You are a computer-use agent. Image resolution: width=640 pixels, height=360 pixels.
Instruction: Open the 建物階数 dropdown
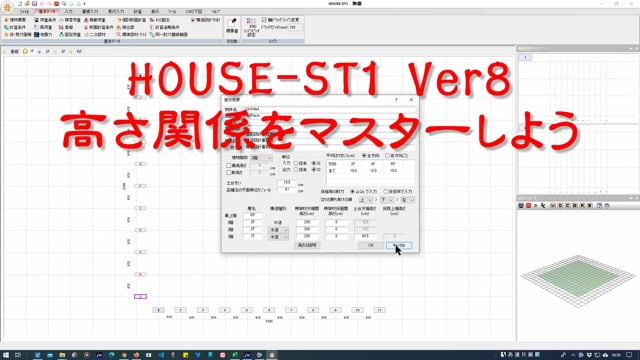(262, 158)
